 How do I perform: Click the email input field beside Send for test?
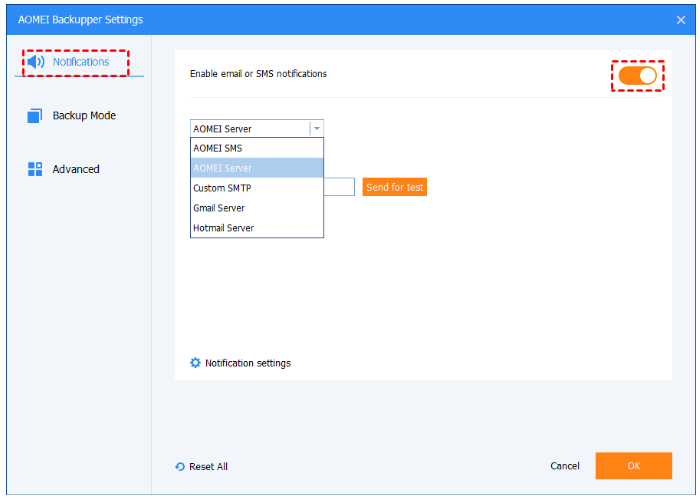(x=339, y=187)
